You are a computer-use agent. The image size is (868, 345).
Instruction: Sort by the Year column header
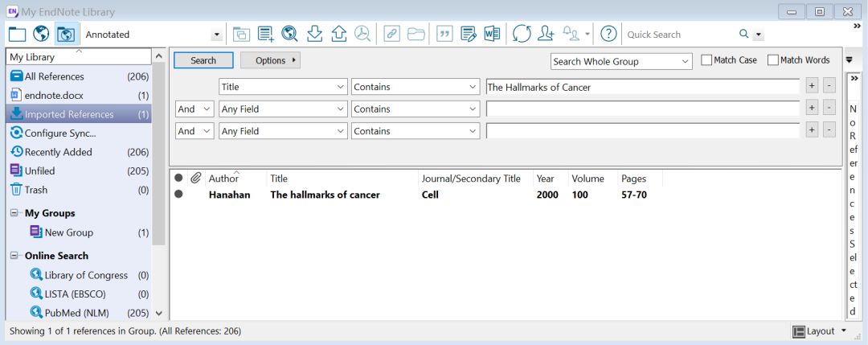(550, 179)
